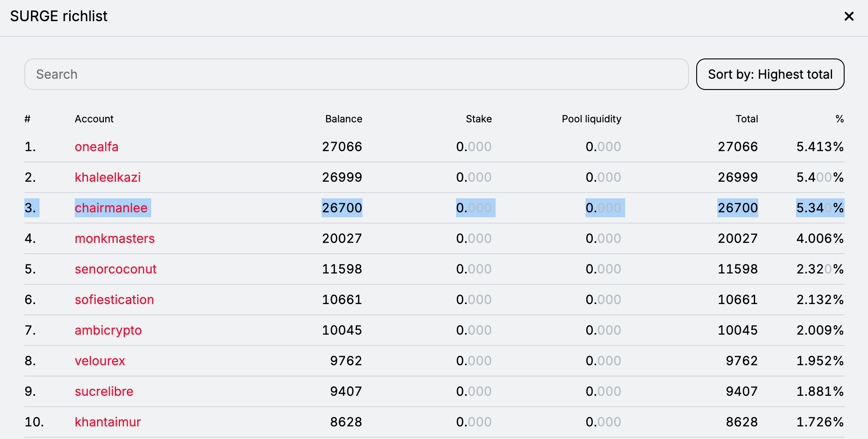Click the sofiestication account name
This screenshot has width=868, height=439.
[114, 300]
